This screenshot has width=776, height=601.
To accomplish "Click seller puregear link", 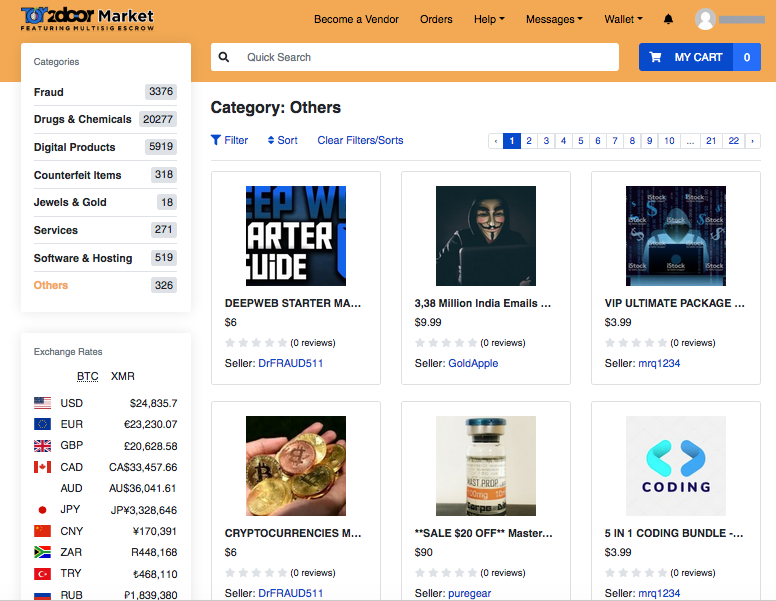I will tap(470, 593).
